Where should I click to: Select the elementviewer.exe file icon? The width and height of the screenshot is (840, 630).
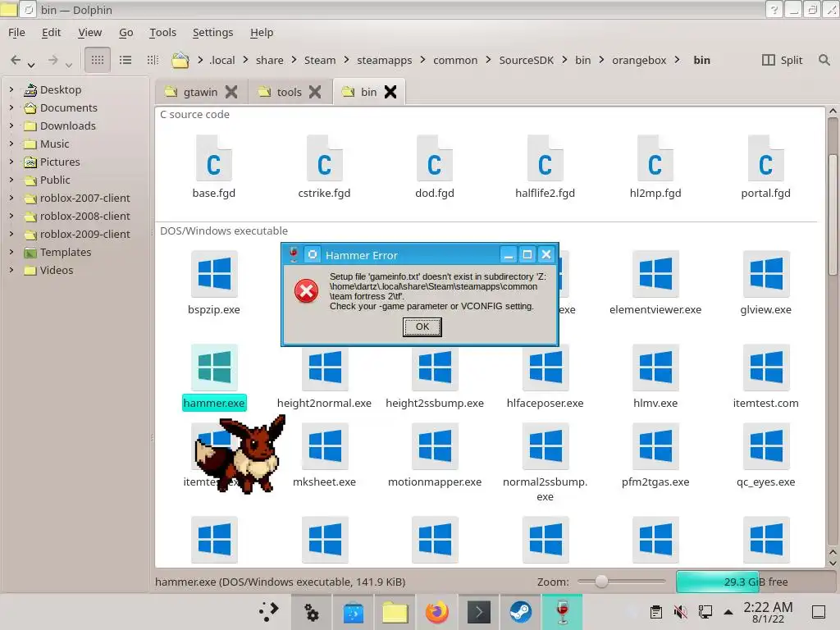(x=655, y=273)
